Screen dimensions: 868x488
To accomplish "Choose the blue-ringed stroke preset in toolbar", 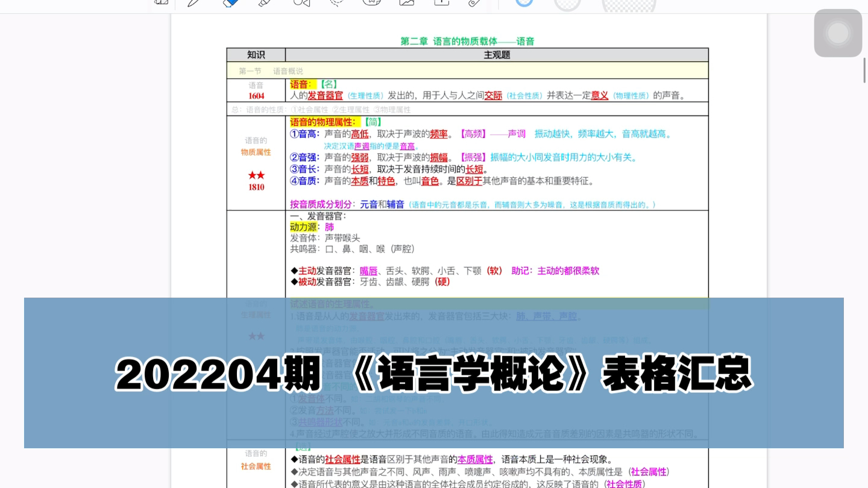I will [x=524, y=2].
